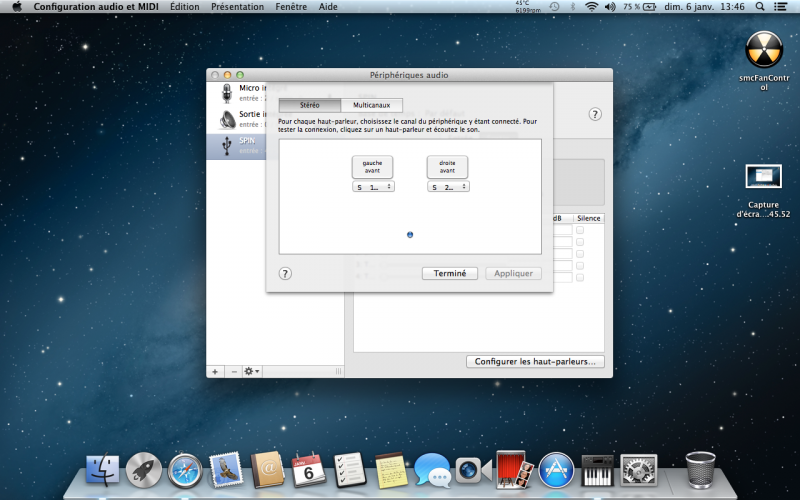Screen dimensions: 800x500
Task: Click Configurer les haut-parleurs button
Action: 535,361
